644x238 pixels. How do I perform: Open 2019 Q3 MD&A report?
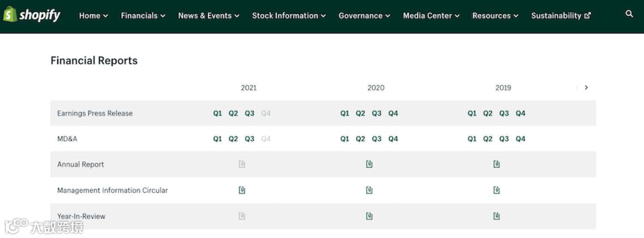504,139
